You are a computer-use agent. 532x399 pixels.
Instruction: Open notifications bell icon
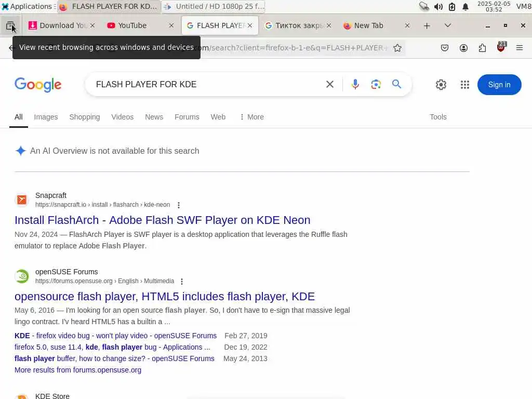click(x=465, y=7)
